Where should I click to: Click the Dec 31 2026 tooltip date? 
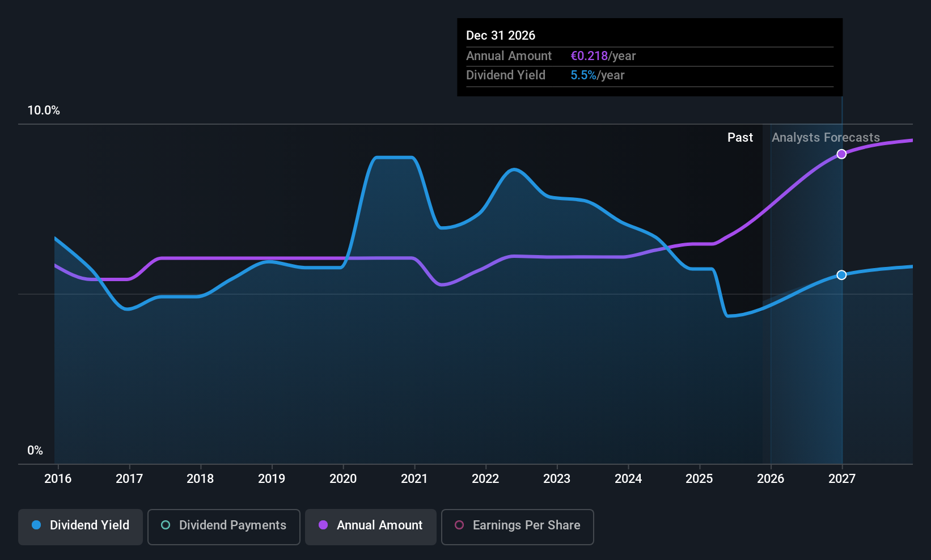501,36
